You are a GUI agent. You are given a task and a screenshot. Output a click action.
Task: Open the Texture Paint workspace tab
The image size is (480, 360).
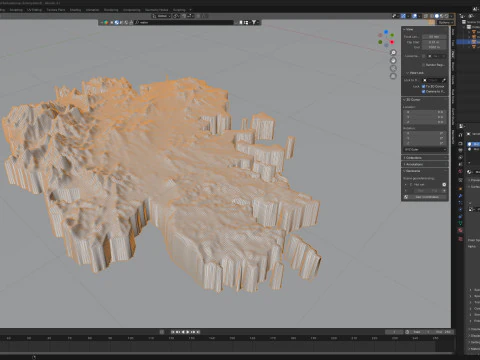click(x=56, y=10)
